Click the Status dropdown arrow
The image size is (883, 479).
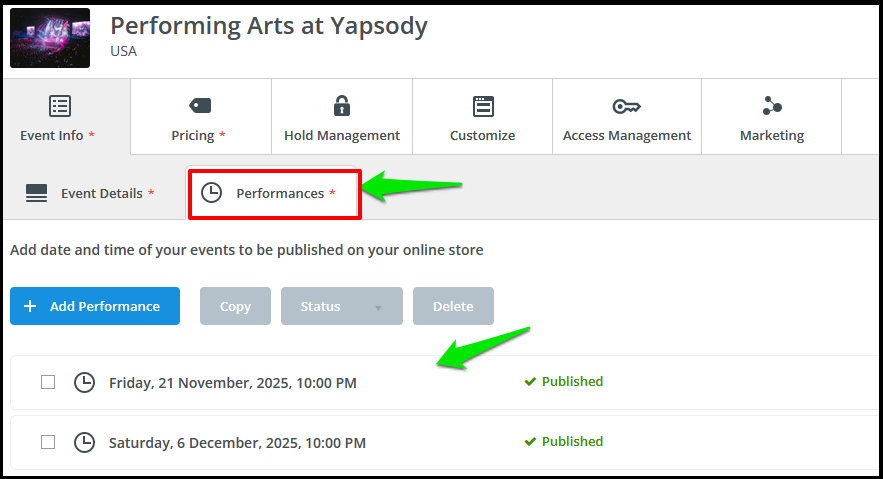378,308
